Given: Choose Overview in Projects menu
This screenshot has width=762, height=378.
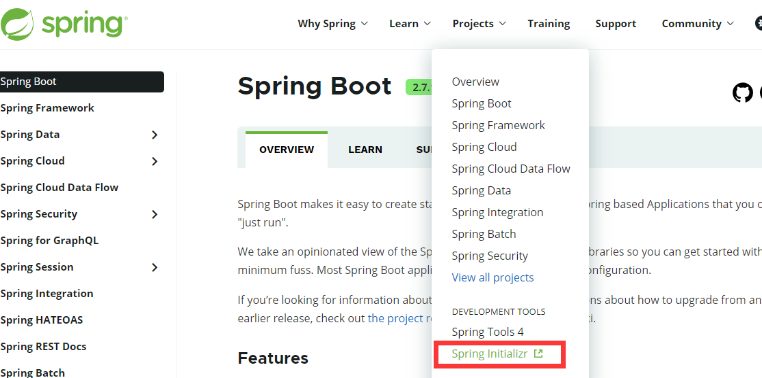Looking at the screenshot, I should 475,82.
